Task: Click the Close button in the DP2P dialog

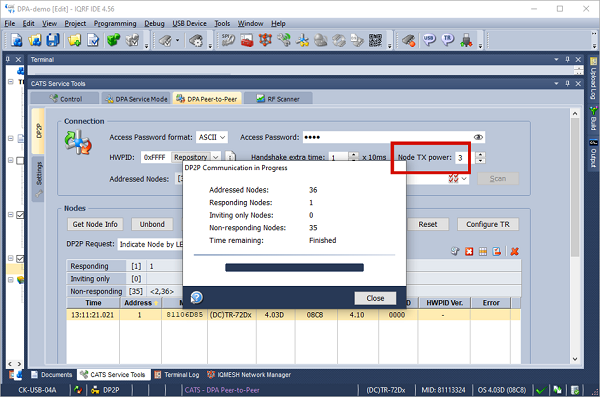Action: (375, 298)
